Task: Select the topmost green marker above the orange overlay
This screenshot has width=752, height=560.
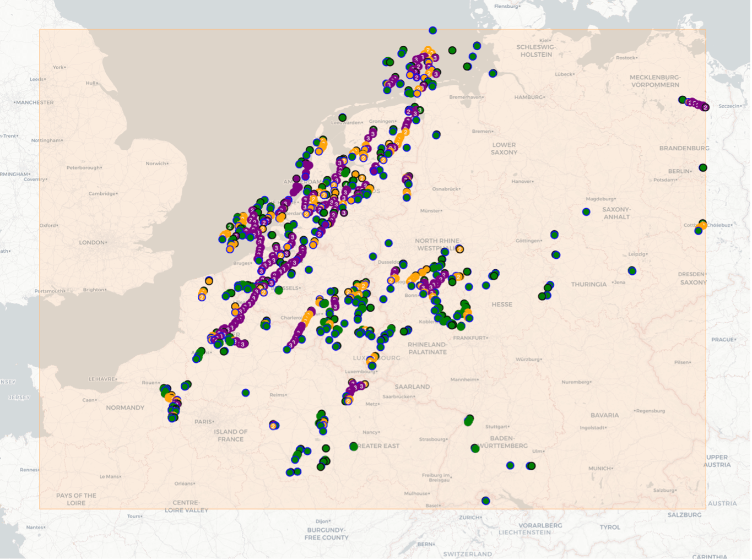Action: point(433,30)
